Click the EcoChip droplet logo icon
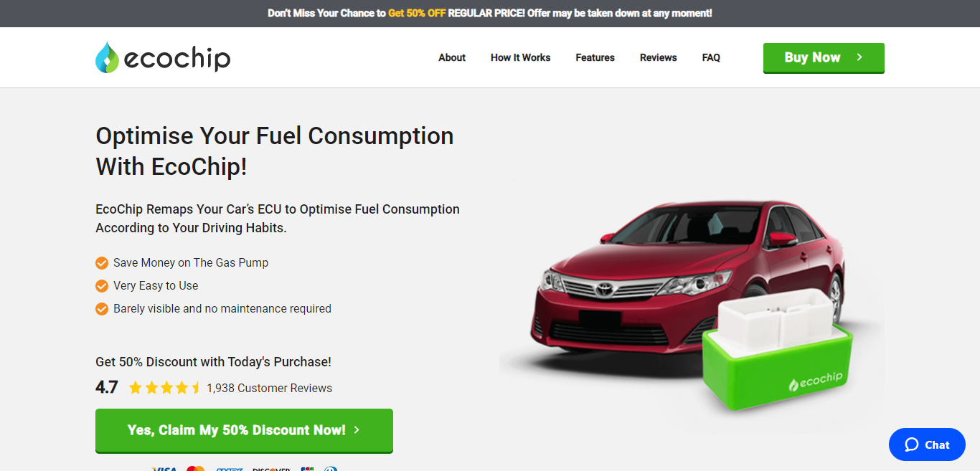Screen dimensions: 980x471 [107, 57]
